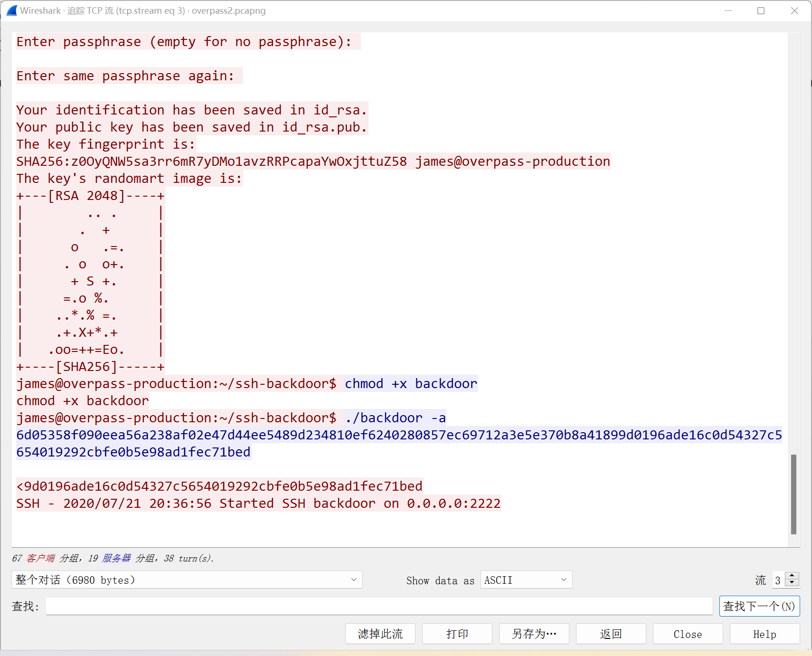Click the 返回 back button
Image resolution: width=812 pixels, height=656 pixels.
click(x=611, y=634)
